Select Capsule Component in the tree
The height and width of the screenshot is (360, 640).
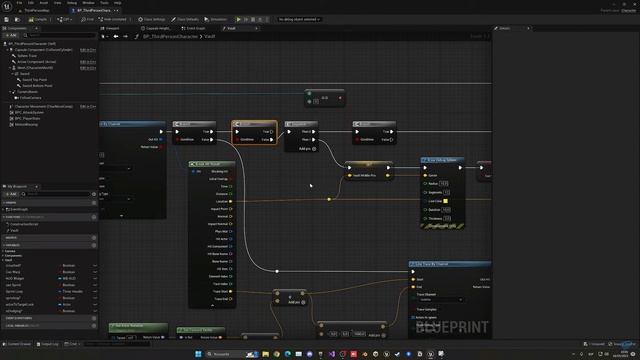coord(43,50)
